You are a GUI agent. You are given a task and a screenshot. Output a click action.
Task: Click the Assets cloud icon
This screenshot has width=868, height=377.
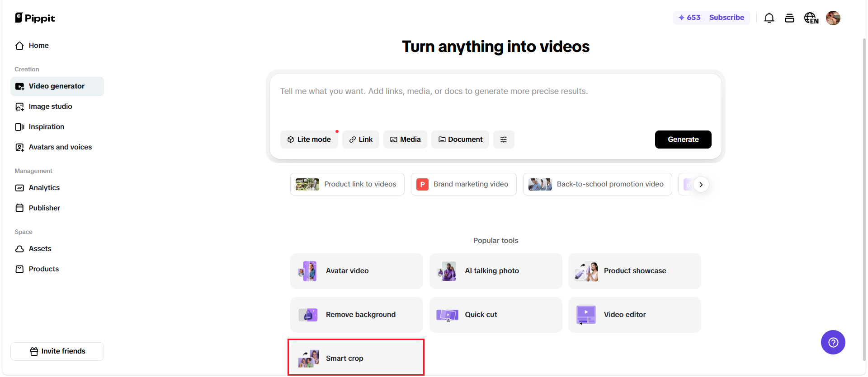click(x=19, y=249)
